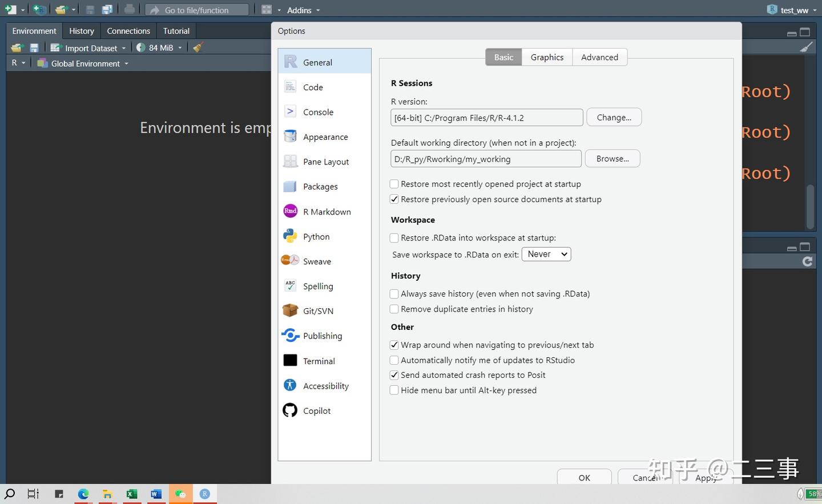Select the Console options category
Viewport: 822px width, 504px height.
coord(324,112)
